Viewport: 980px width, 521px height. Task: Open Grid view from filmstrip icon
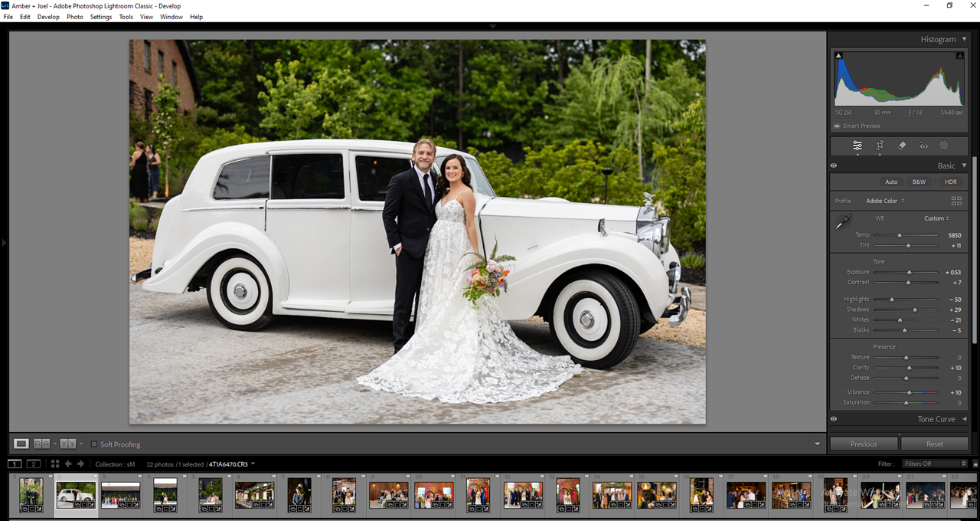pyautogui.click(x=55, y=464)
